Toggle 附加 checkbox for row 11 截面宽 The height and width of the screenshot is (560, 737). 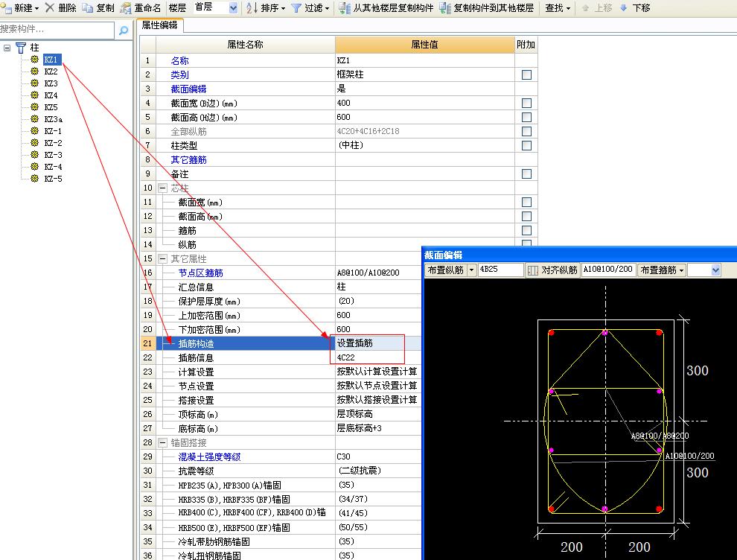[x=526, y=203]
